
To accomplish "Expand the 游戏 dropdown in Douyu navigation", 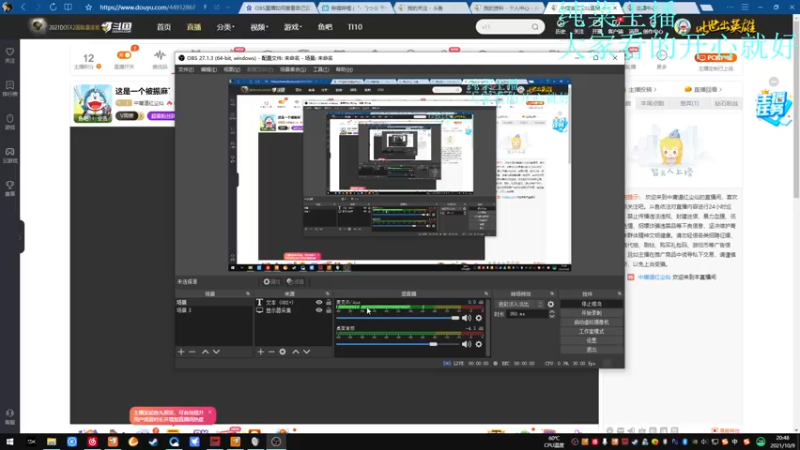I will pos(293,27).
